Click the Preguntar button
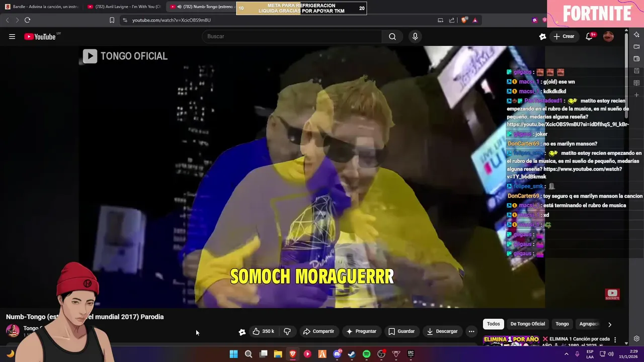Image resolution: width=644 pixels, height=362 pixels. tap(361, 331)
